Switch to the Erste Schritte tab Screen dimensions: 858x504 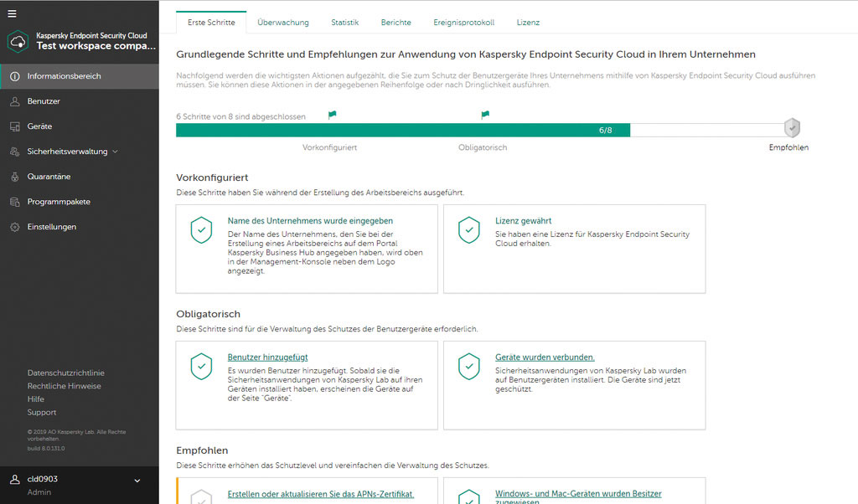click(211, 23)
